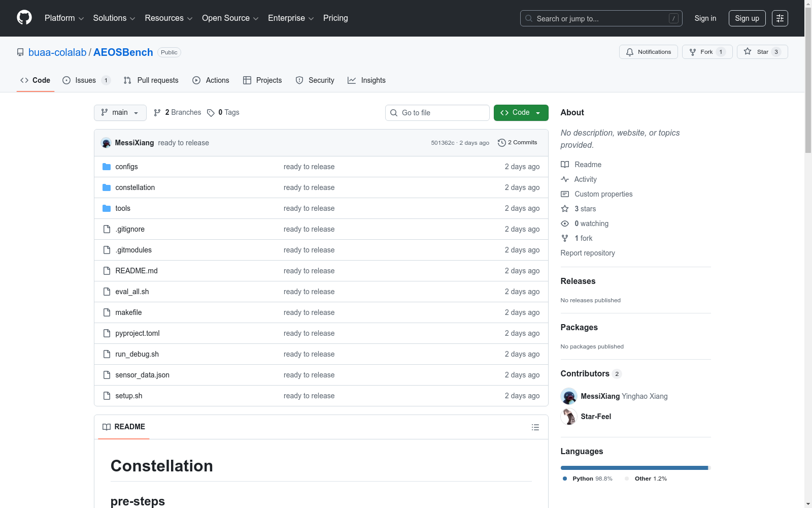Open the global navigation settings icon button
The height and width of the screenshot is (508, 812).
tap(780, 18)
